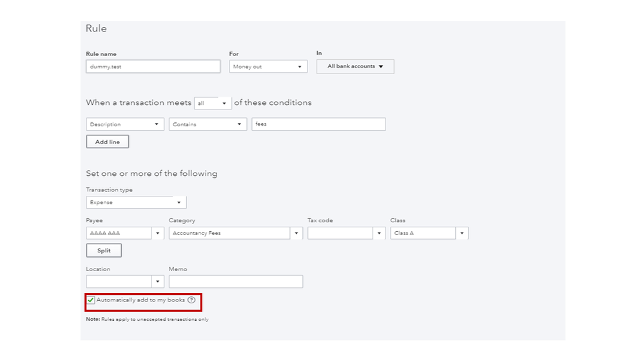Expand the All bank accounts dropdown
This screenshot has height=362, width=644.
pyautogui.click(x=355, y=66)
